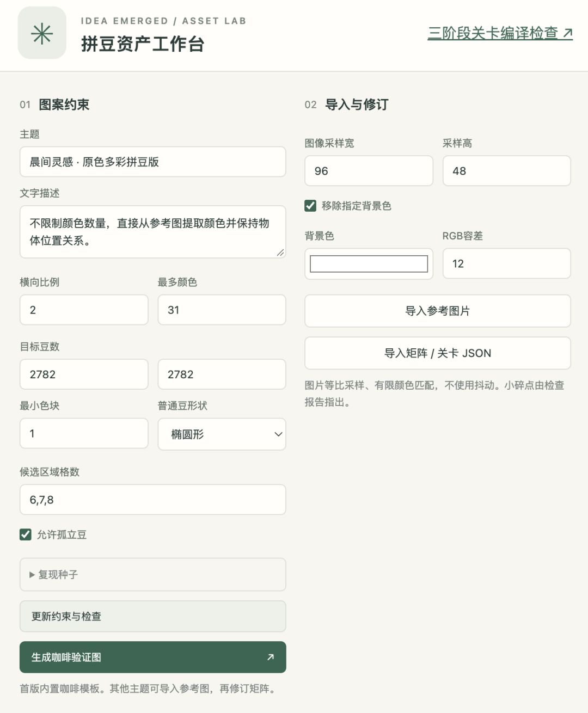Click the 采样高 input field
This screenshot has height=713, width=588.
click(507, 171)
